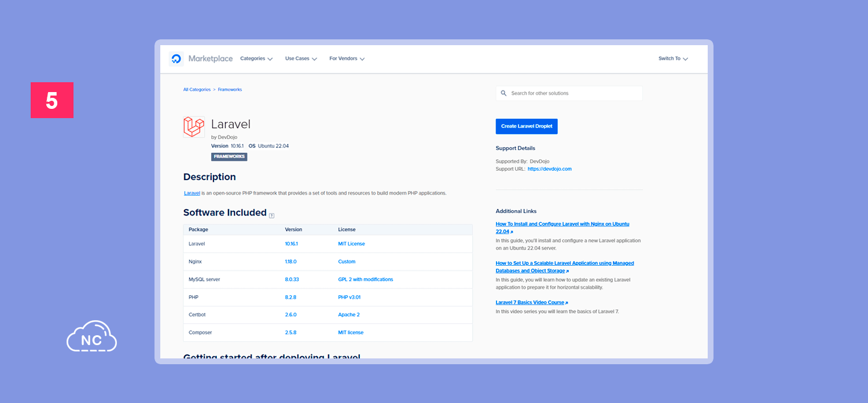868x403 pixels.
Task: Click the 'Supported By: DevDojo' text
Action: [x=523, y=162]
